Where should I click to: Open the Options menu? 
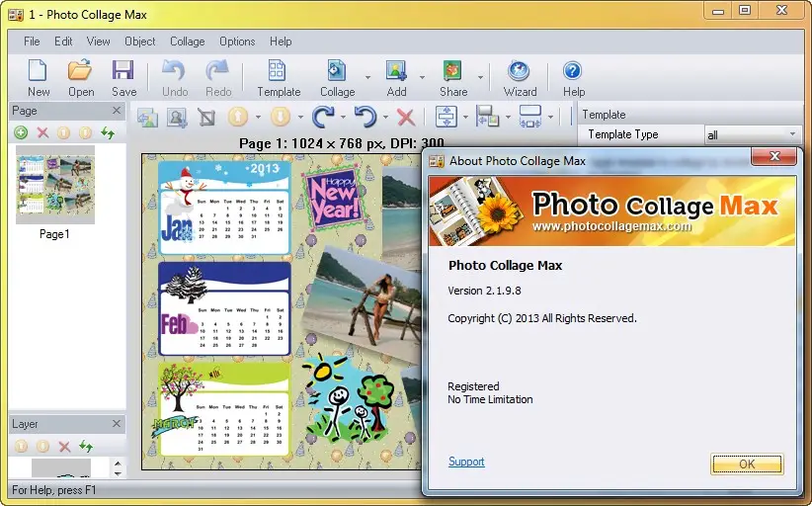(237, 42)
